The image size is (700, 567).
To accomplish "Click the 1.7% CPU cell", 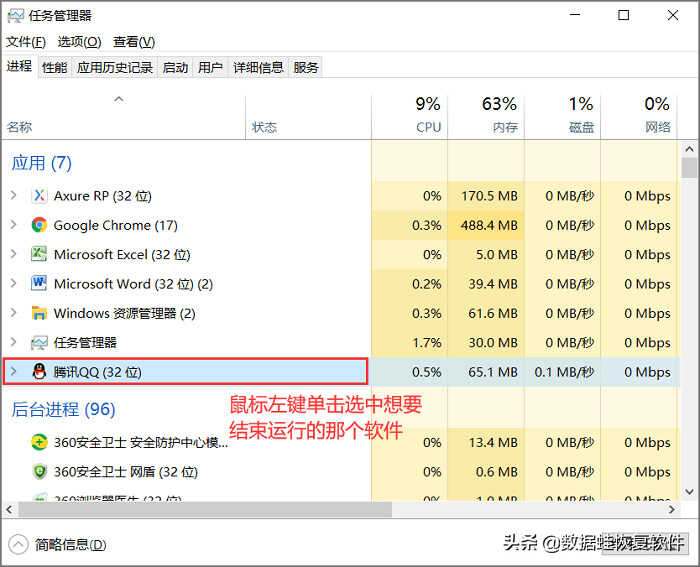I will pos(409,342).
